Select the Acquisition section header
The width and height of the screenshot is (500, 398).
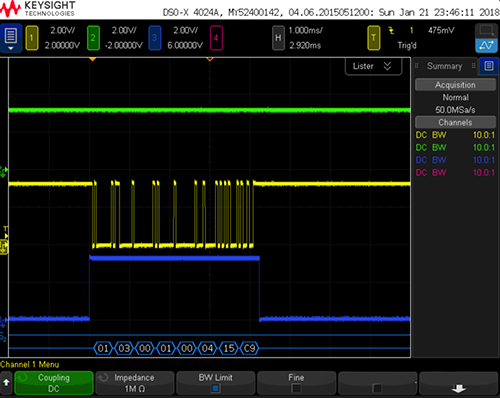coord(455,85)
